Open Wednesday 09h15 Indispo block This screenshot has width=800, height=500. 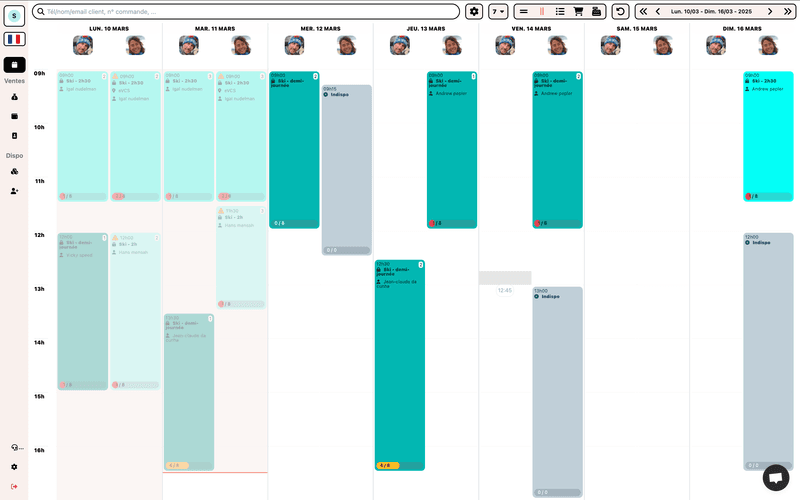click(x=346, y=170)
